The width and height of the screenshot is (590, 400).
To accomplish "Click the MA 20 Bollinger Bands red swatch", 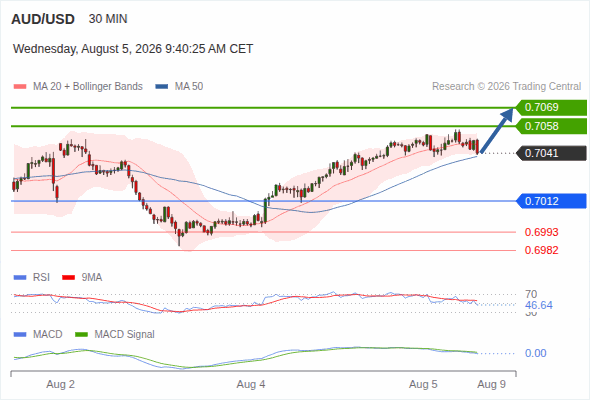I will pos(20,87).
